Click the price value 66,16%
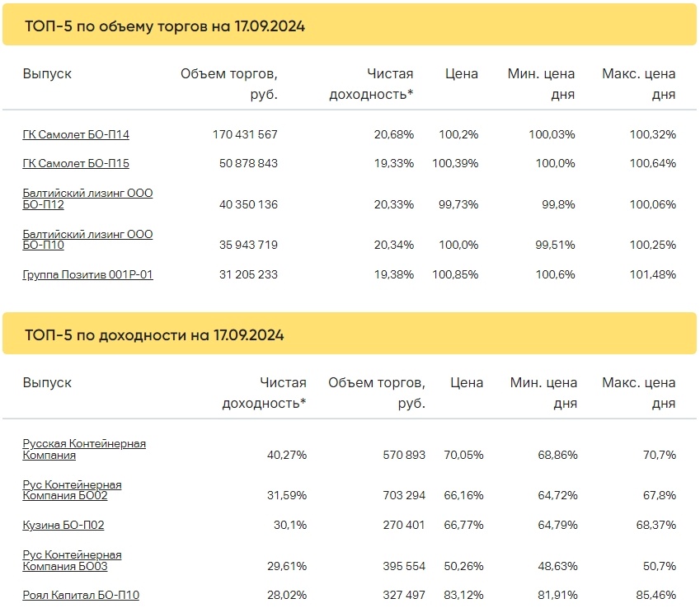Screen dimensions: 700x608 click(463, 495)
